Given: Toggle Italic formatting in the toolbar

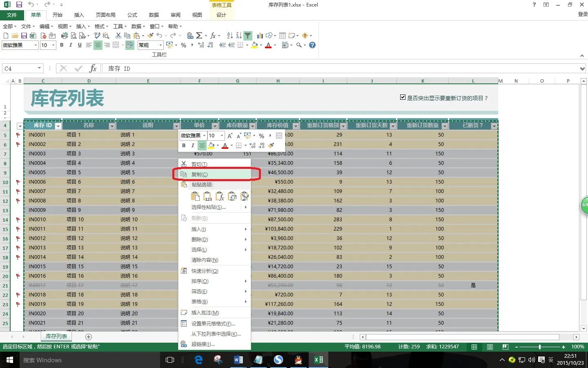Looking at the screenshot, I should [x=70, y=45].
